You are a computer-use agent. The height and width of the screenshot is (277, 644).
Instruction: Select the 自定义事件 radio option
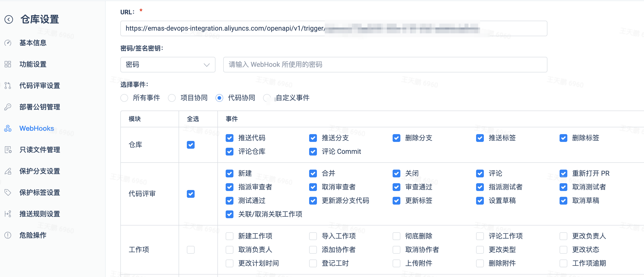[267, 98]
